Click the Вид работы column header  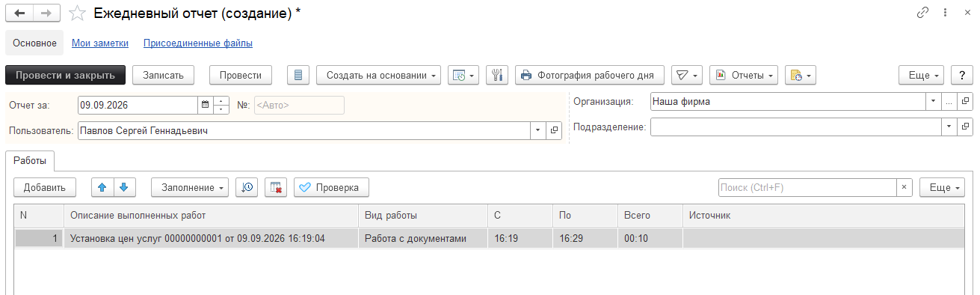coord(423,216)
